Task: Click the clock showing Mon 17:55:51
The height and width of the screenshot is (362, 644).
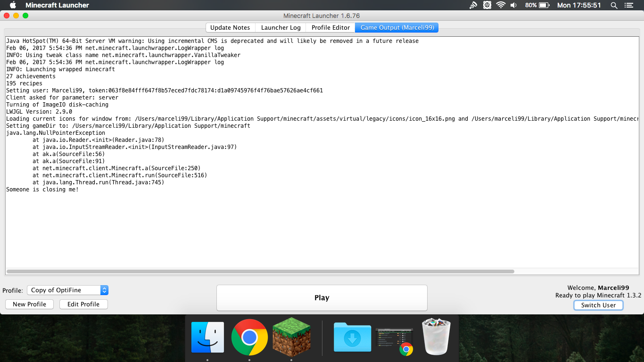Action: coord(579,5)
